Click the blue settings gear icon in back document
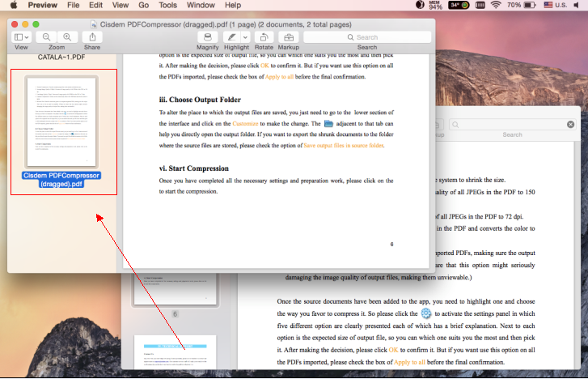Screen dimensions: 588x379 point(426,313)
